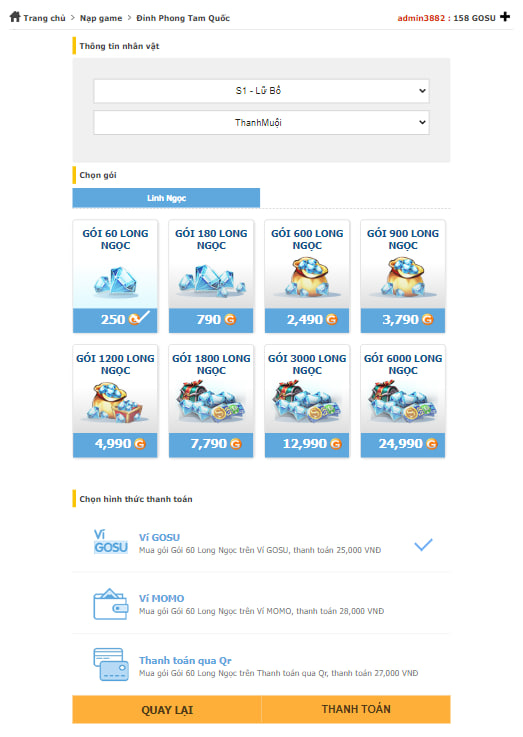Choose Thanh toán qua Qr payment option
523x737 pixels.
coord(261,665)
